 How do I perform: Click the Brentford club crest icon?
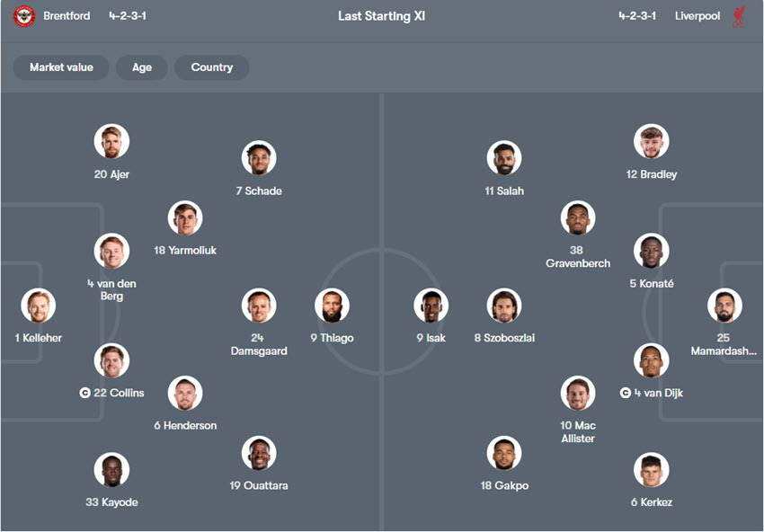24,16
